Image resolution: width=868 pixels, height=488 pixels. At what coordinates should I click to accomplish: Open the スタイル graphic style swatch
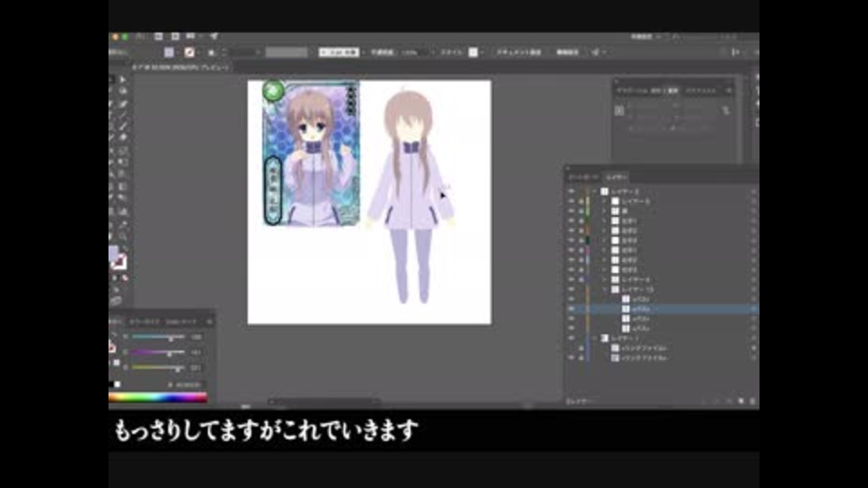473,52
